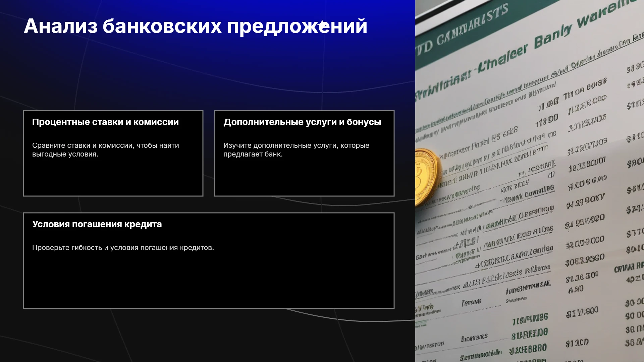Click the 'Temaa' label in the photo
This screenshot has height=362, width=644.
(471, 303)
